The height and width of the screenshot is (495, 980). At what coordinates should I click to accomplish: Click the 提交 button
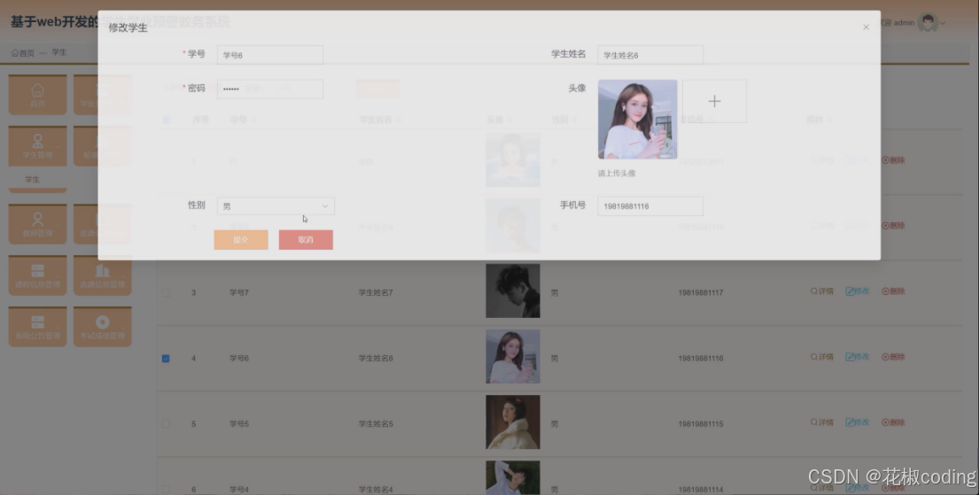241,240
